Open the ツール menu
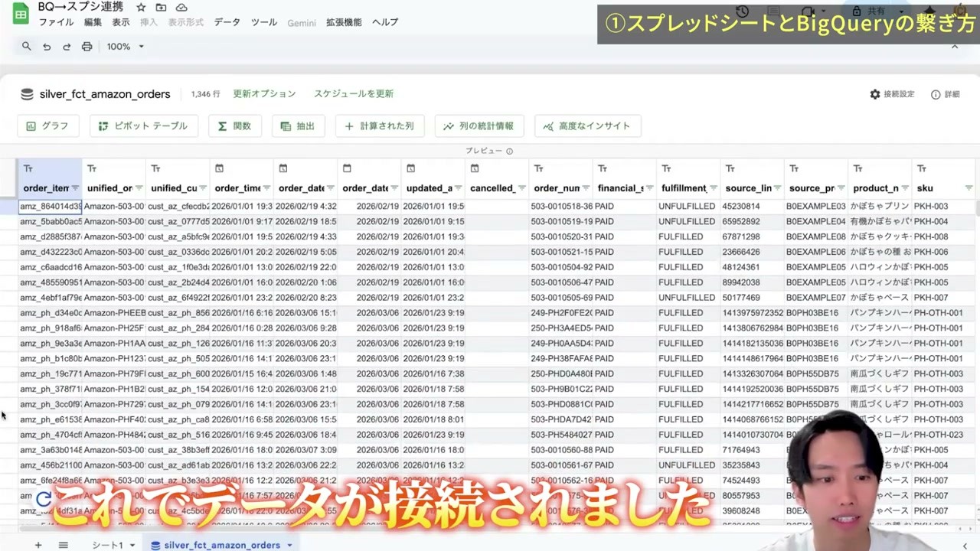Viewport: 980px width, 551px height. click(x=264, y=22)
